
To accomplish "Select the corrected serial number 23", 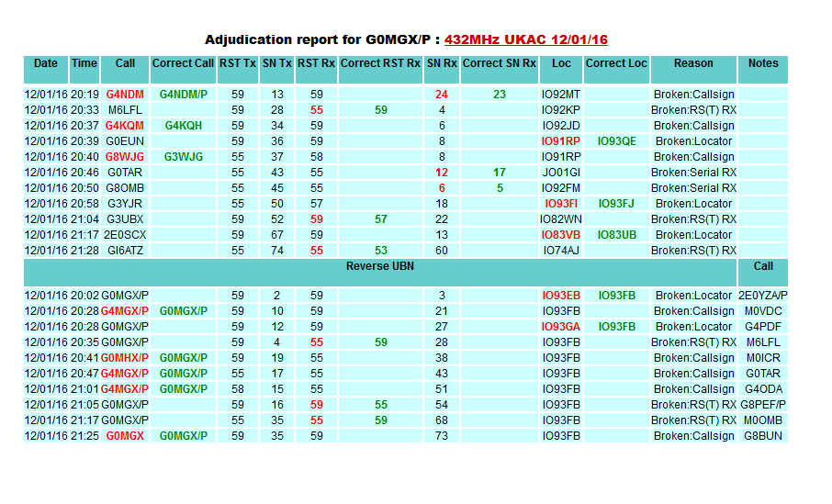I will point(500,95).
